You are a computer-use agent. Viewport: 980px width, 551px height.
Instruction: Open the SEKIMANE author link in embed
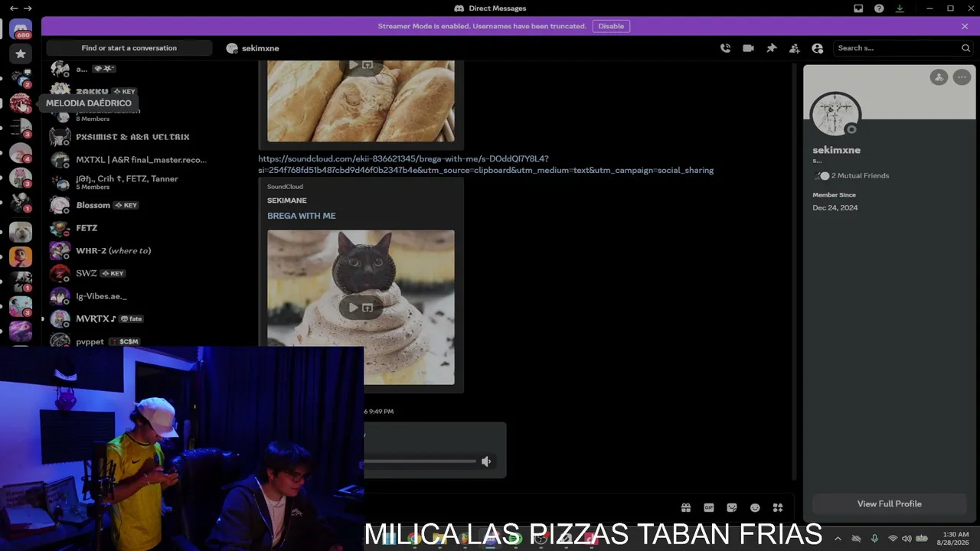coord(286,201)
